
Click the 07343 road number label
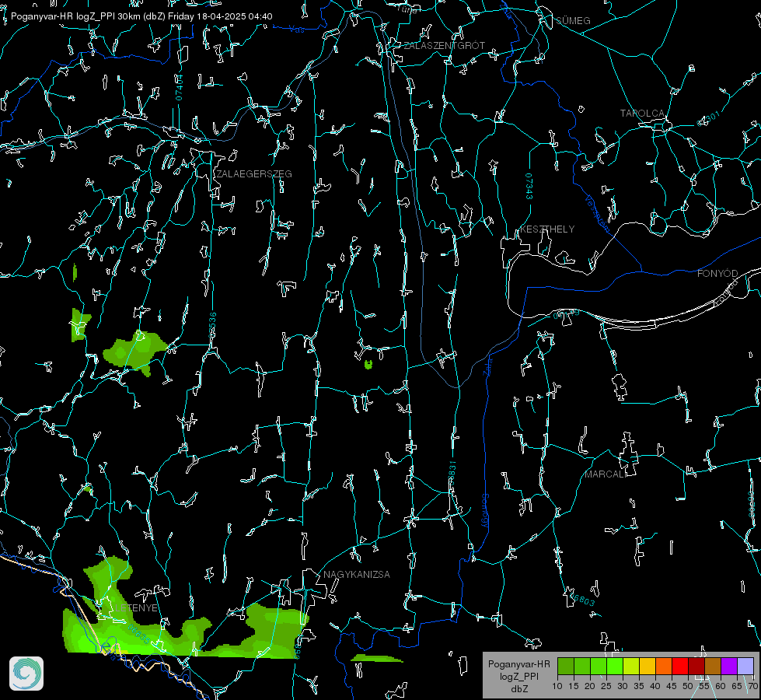[529, 186]
